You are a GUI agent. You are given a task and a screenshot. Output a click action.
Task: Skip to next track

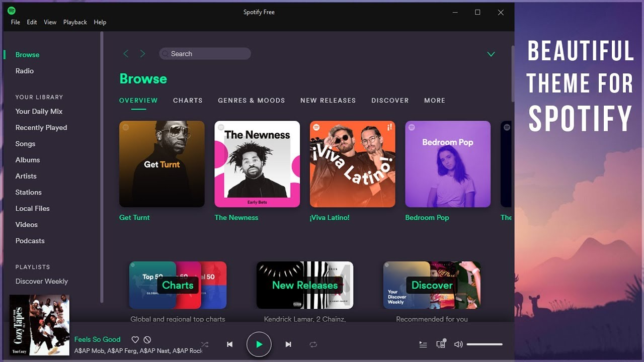pyautogui.click(x=288, y=344)
